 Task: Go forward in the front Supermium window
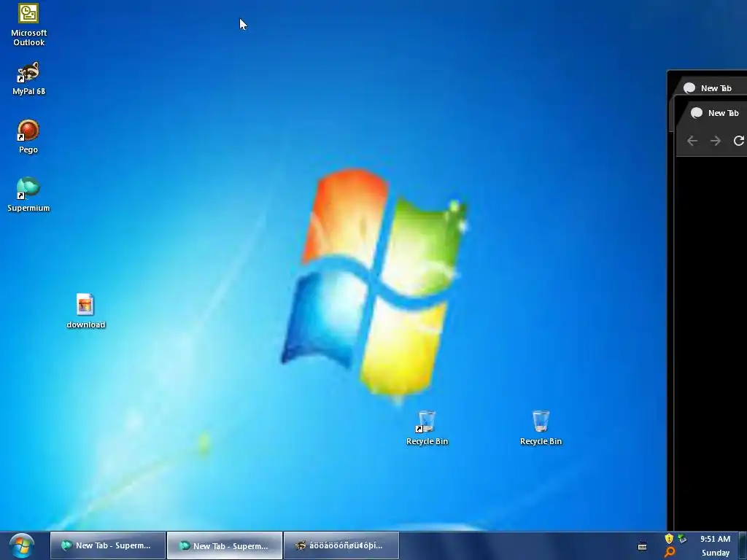tap(716, 141)
